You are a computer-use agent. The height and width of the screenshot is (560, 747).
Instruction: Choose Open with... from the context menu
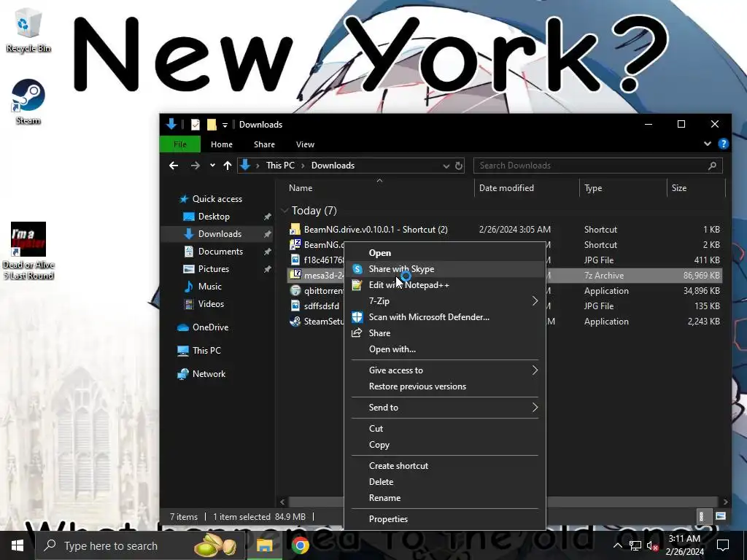[x=392, y=349]
